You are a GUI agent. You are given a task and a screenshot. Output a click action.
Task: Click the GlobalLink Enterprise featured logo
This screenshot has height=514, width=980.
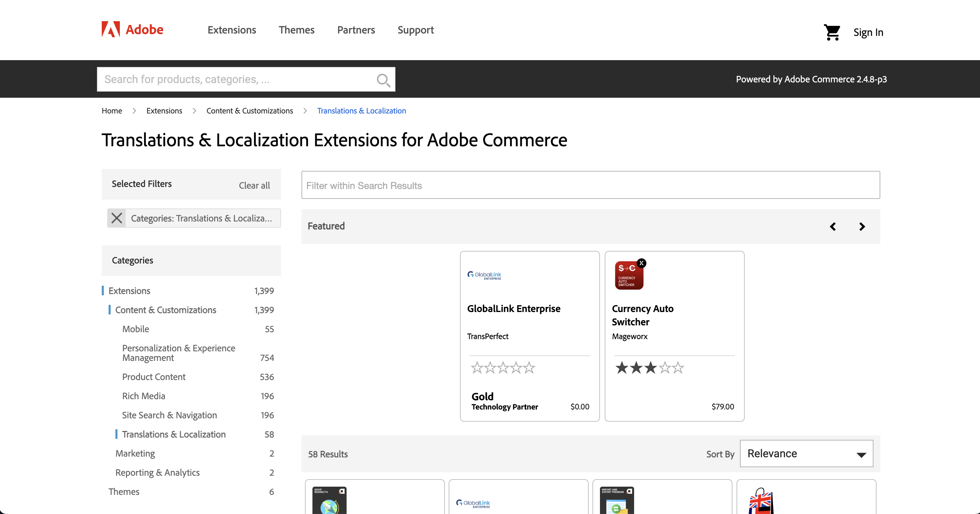[x=484, y=275]
